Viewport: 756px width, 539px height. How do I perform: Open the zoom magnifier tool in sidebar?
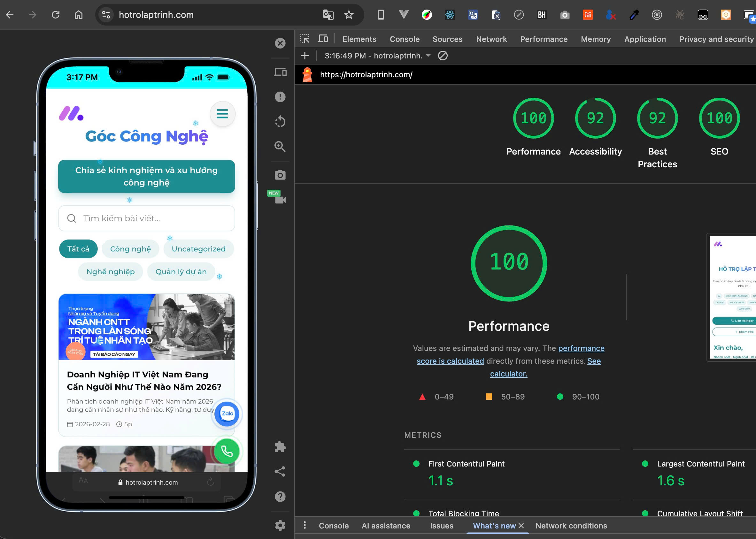pyautogui.click(x=280, y=146)
